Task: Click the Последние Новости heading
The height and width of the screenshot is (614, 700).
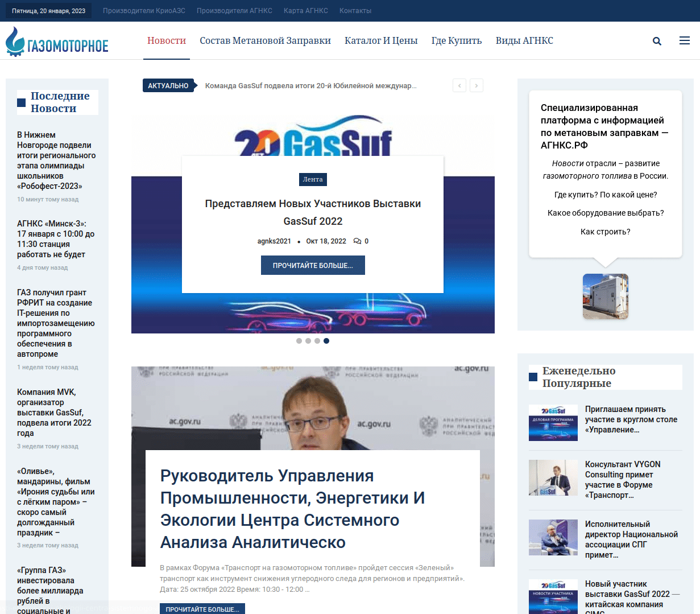Action: (60, 102)
